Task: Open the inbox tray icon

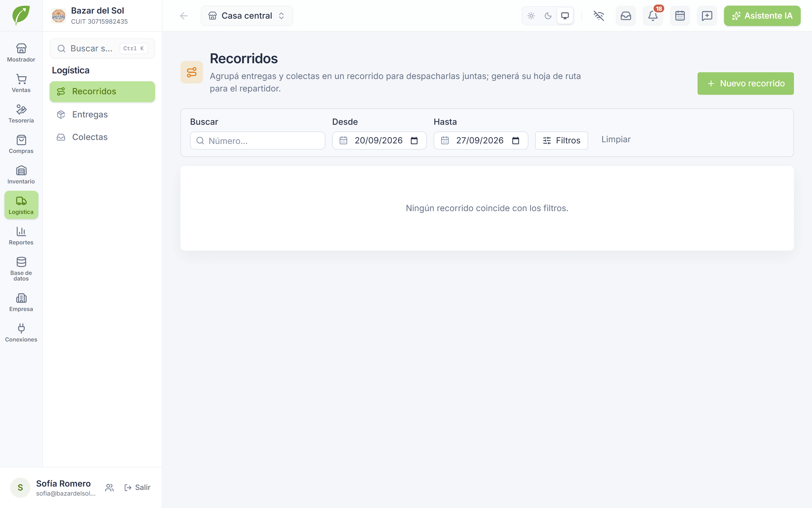Action: tap(626, 16)
